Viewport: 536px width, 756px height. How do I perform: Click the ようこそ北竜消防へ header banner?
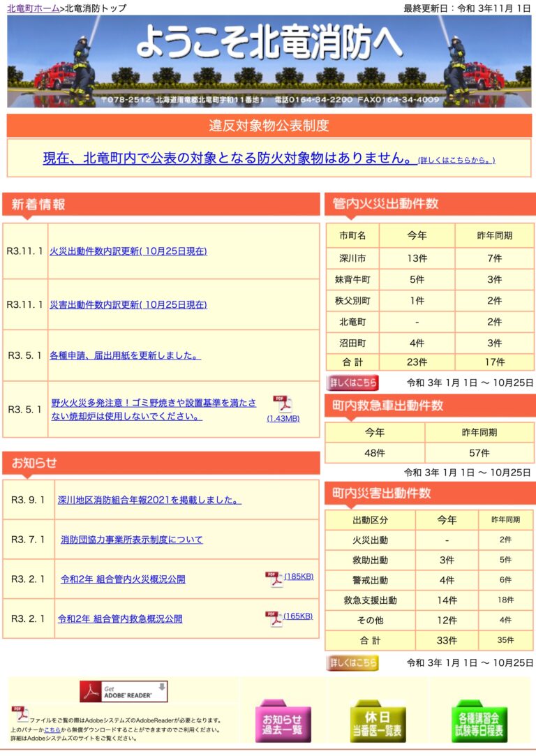click(269, 61)
